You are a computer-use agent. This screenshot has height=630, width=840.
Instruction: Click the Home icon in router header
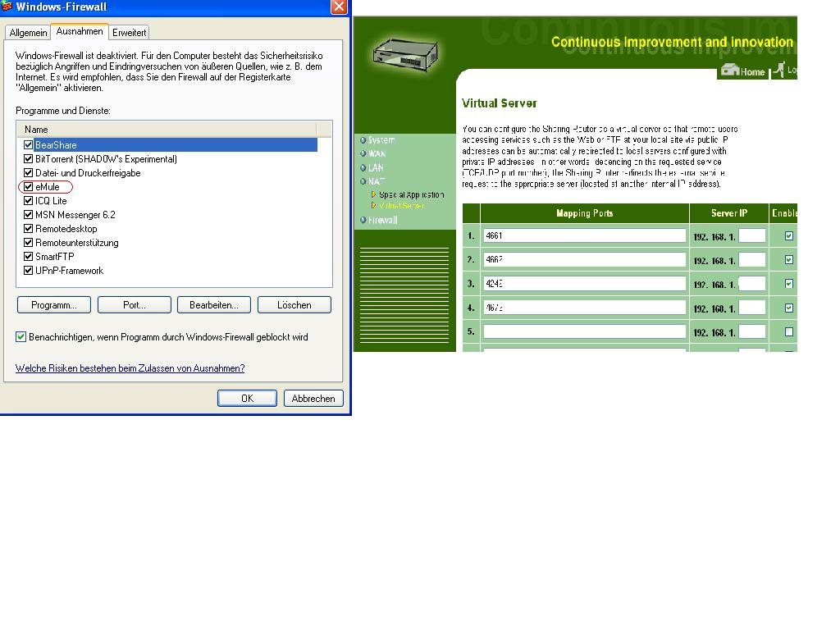[729, 71]
